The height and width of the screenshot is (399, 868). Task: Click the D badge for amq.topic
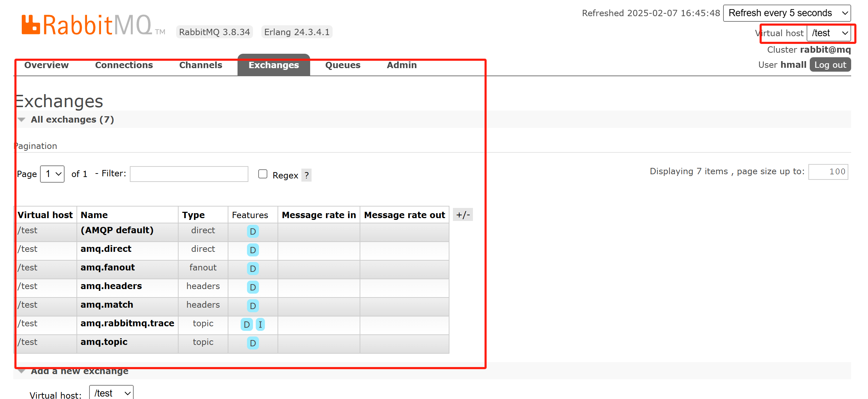click(x=253, y=343)
